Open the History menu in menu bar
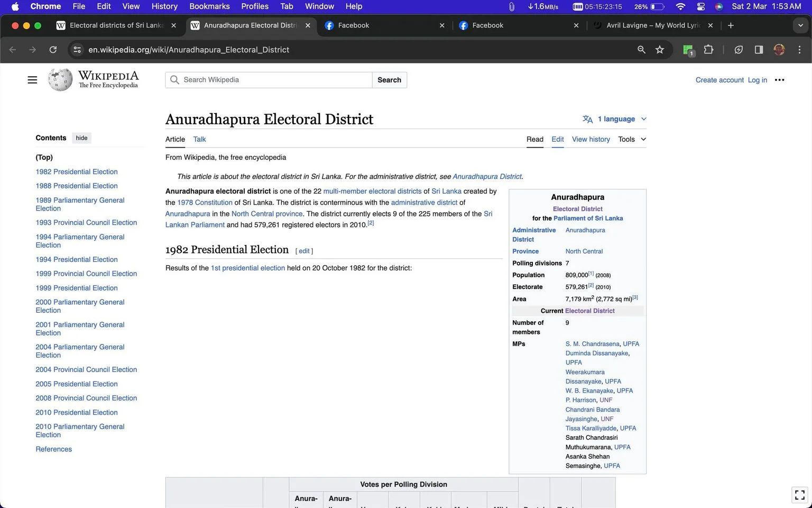Image resolution: width=812 pixels, height=508 pixels. 164,6
